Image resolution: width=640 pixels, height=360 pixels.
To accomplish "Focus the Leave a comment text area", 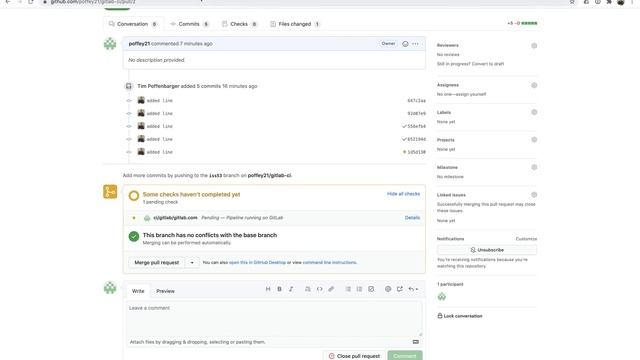I will coord(274,319).
